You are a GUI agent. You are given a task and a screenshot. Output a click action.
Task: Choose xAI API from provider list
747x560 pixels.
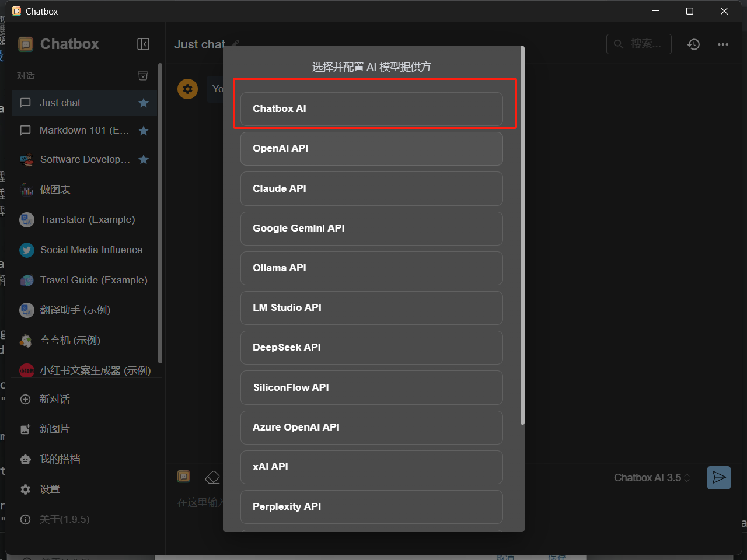[x=372, y=467]
